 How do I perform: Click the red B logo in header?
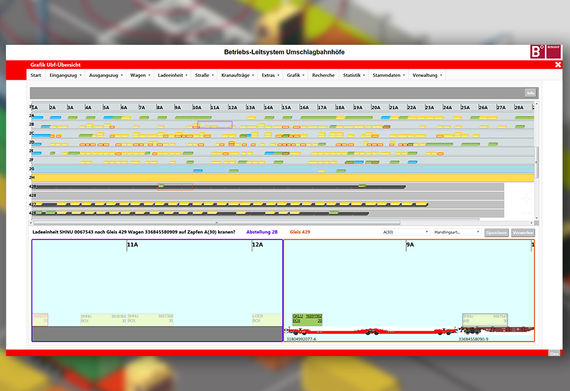point(537,52)
